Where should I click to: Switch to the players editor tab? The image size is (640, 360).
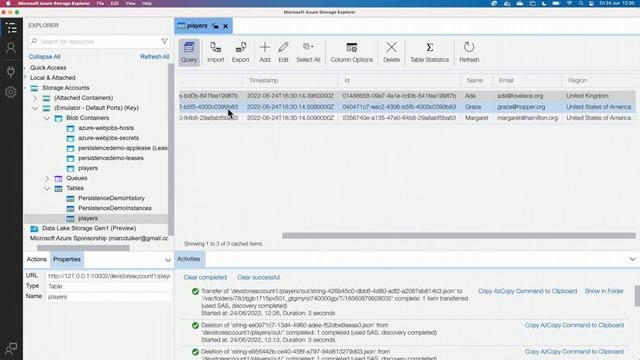click(x=197, y=26)
